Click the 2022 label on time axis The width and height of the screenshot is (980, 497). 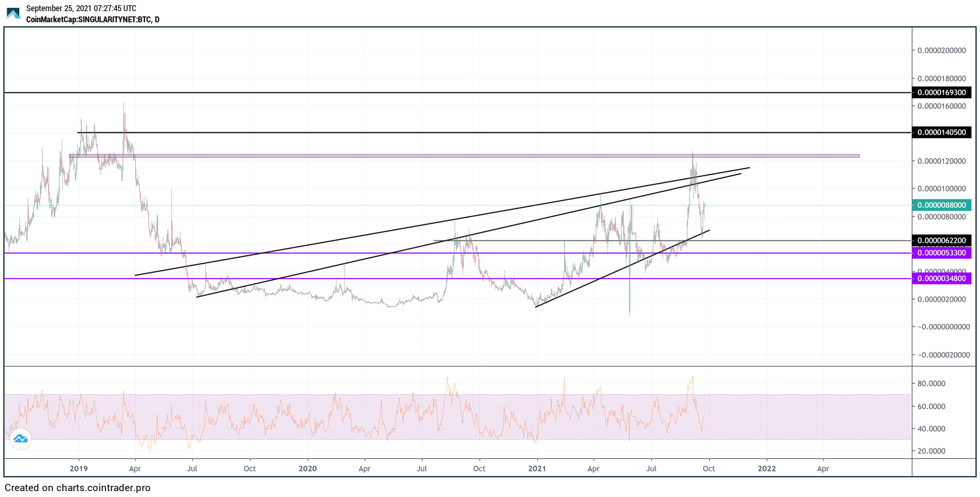click(x=766, y=469)
